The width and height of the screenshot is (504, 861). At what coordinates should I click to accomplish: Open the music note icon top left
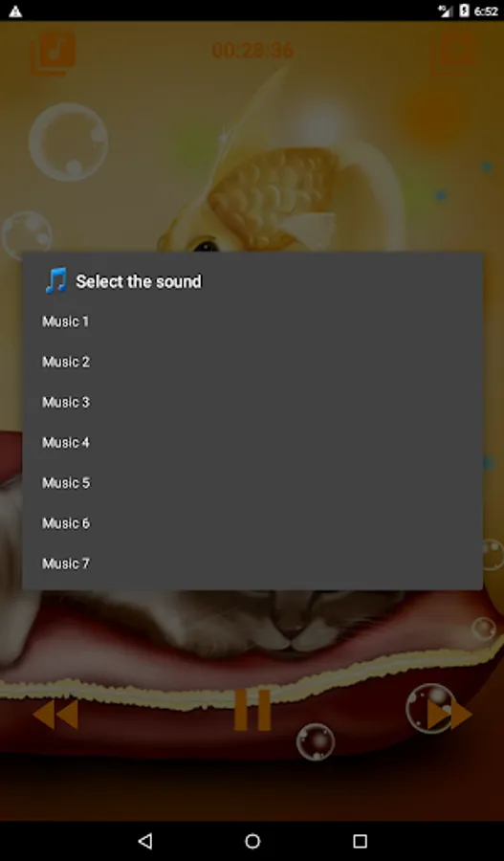tap(53, 54)
